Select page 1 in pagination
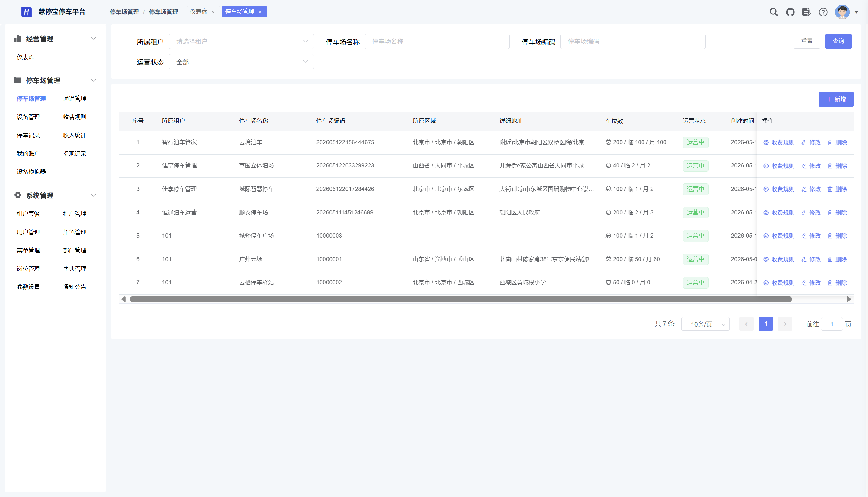Viewport: 868px width, 497px height. [x=766, y=324]
